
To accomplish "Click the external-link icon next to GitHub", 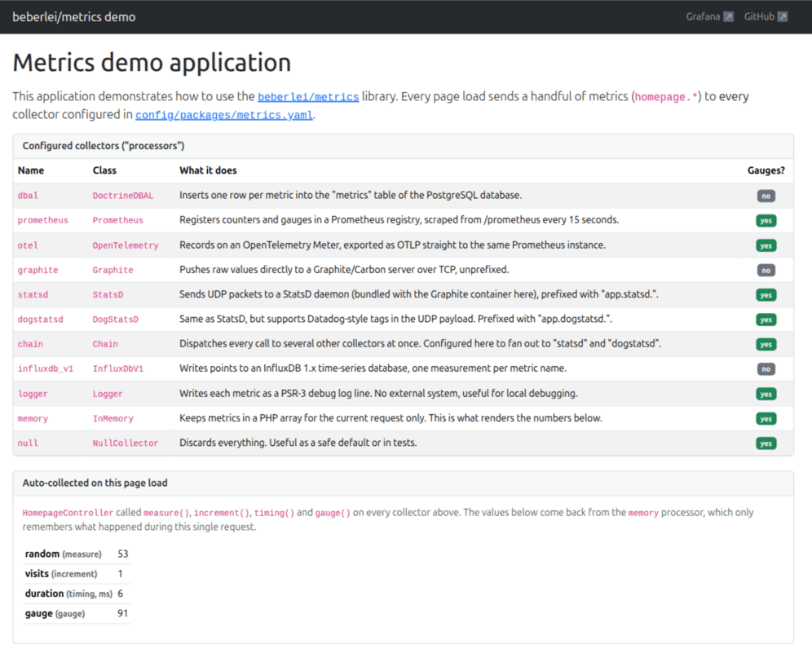I will point(783,16).
